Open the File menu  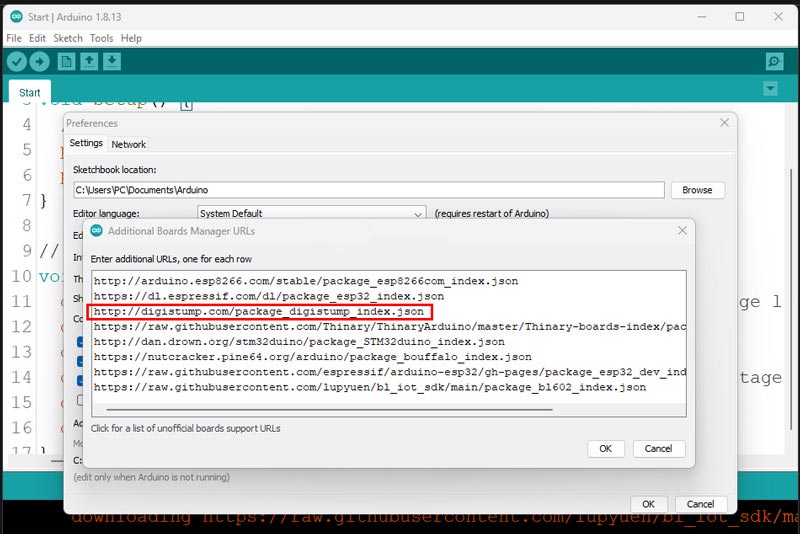point(14,38)
